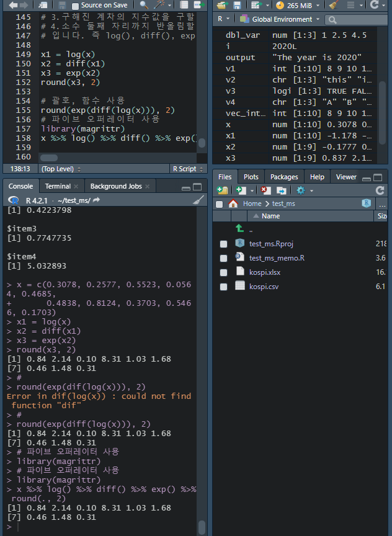Viewport: 392px width, 536px height.
Task: Delete selected files with the red X icon
Action: coord(265,190)
